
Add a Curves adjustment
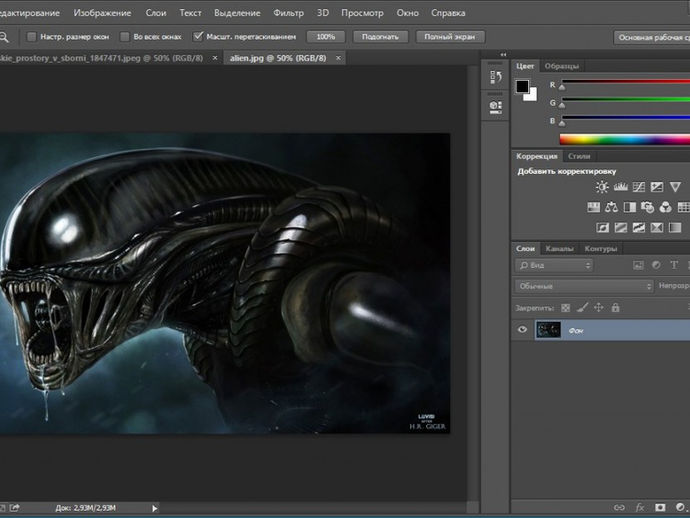point(639,187)
